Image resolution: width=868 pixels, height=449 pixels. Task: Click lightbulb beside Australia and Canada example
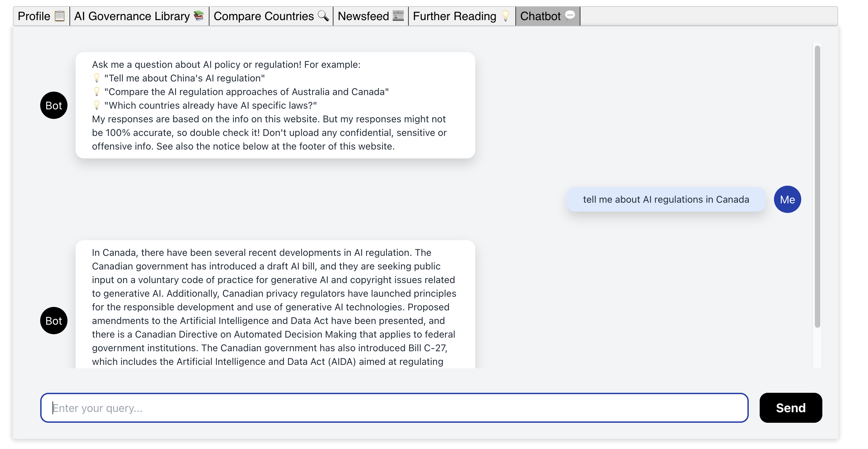click(97, 92)
